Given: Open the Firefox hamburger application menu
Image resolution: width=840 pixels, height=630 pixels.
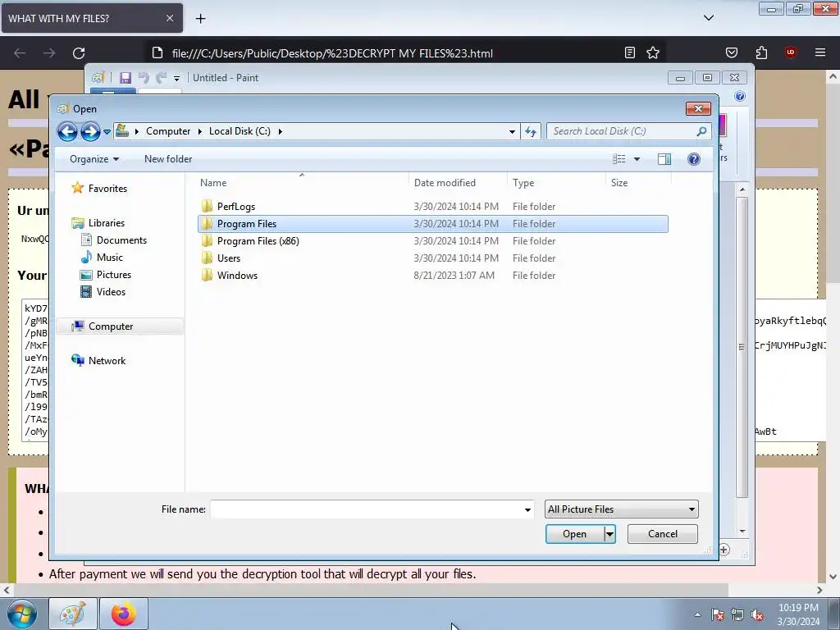Looking at the screenshot, I should [820, 52].
